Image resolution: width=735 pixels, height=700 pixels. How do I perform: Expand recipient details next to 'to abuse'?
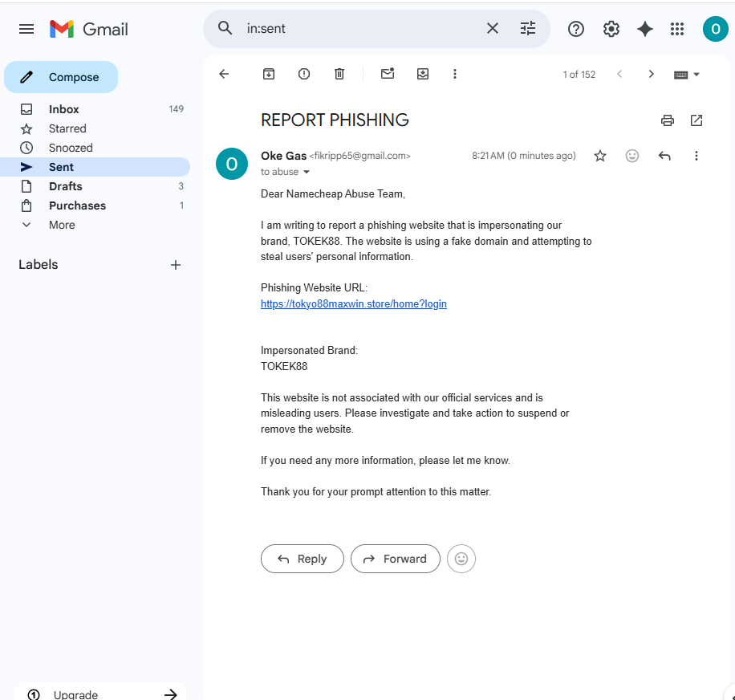click(x=307, y=172)
